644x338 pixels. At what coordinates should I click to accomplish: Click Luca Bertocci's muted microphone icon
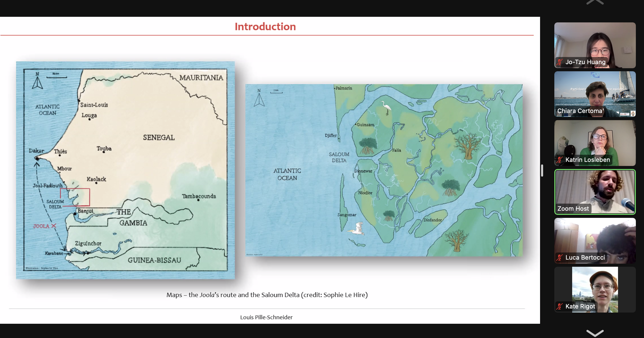click(x=559, y=258)
